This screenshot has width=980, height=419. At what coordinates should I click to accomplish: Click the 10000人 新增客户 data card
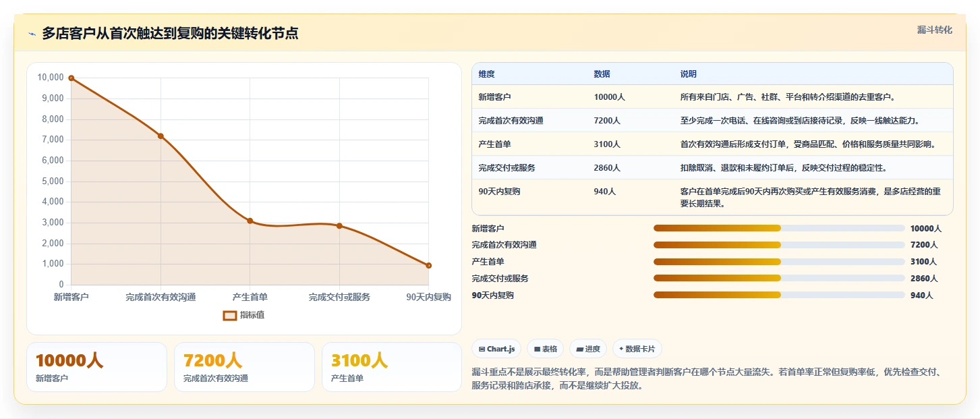click(96, 367)
